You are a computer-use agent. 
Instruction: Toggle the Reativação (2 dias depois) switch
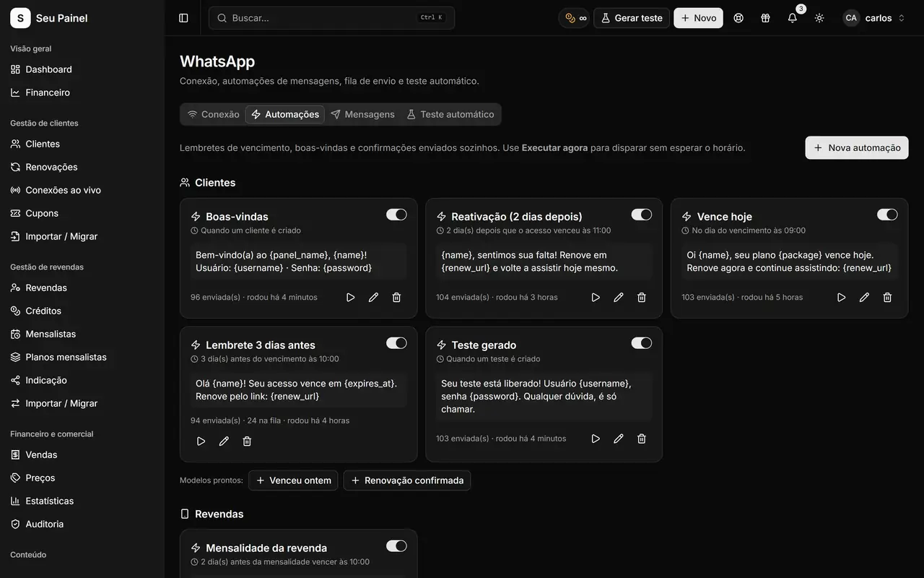pyautogui.click(x=642, y=215)
